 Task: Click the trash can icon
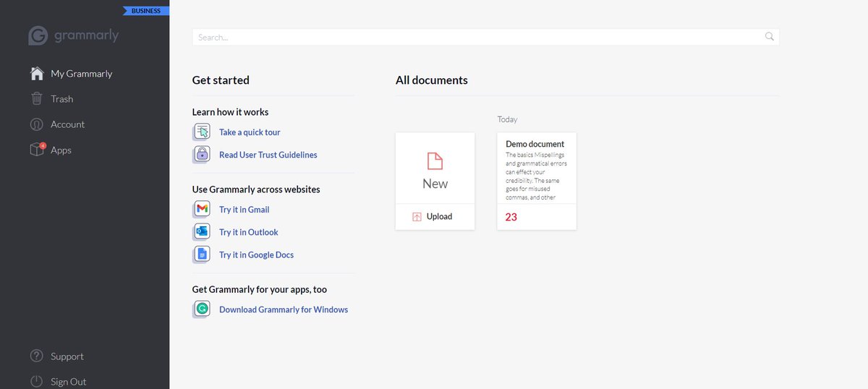pos(37,99)
